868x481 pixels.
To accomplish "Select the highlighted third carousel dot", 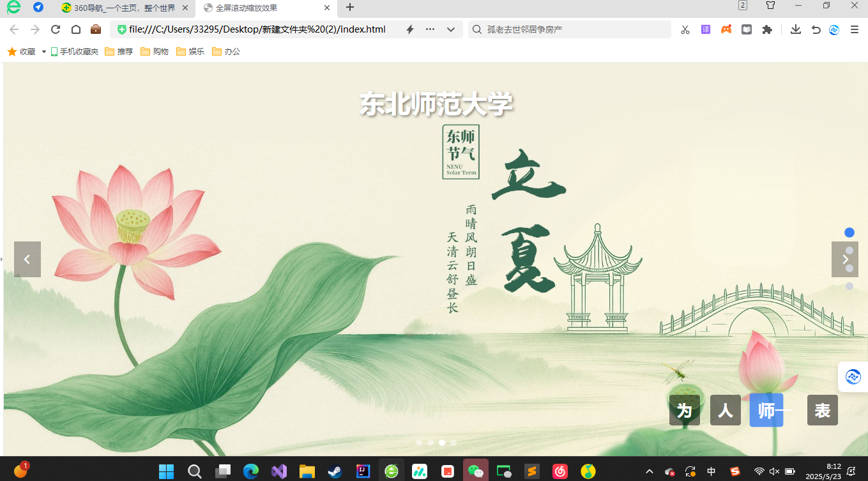I will click(442, 442).
